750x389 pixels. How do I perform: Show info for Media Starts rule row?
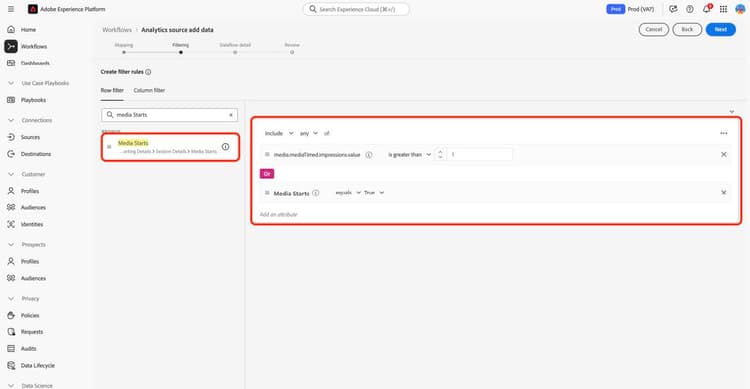tap(316, 193)
